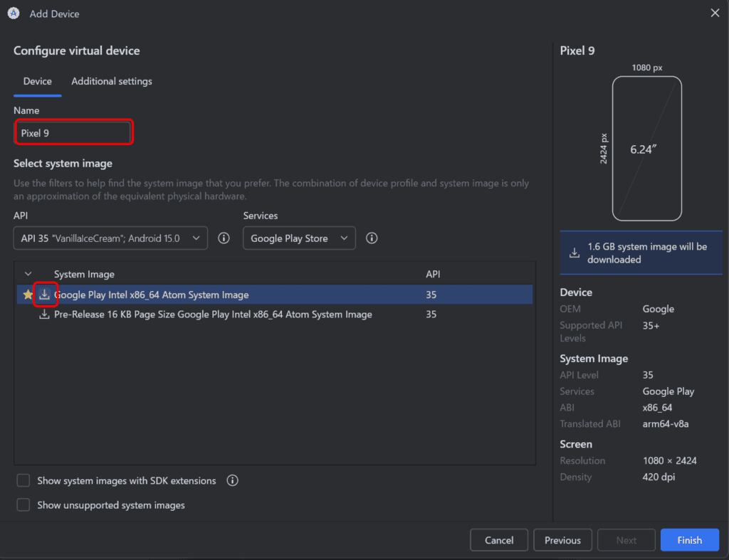
Task: Switch to the Additional settings tab
Action: [x=112, y=81]
